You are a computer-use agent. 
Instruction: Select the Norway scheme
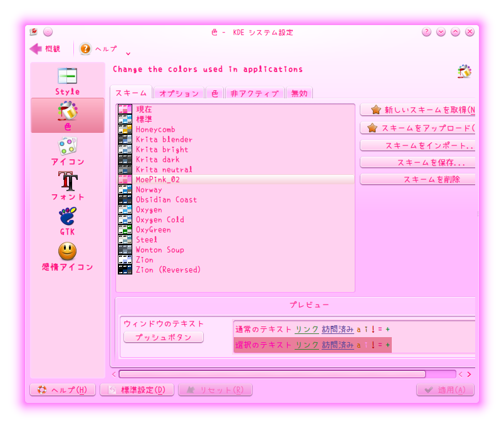click(x=236, y=189)
